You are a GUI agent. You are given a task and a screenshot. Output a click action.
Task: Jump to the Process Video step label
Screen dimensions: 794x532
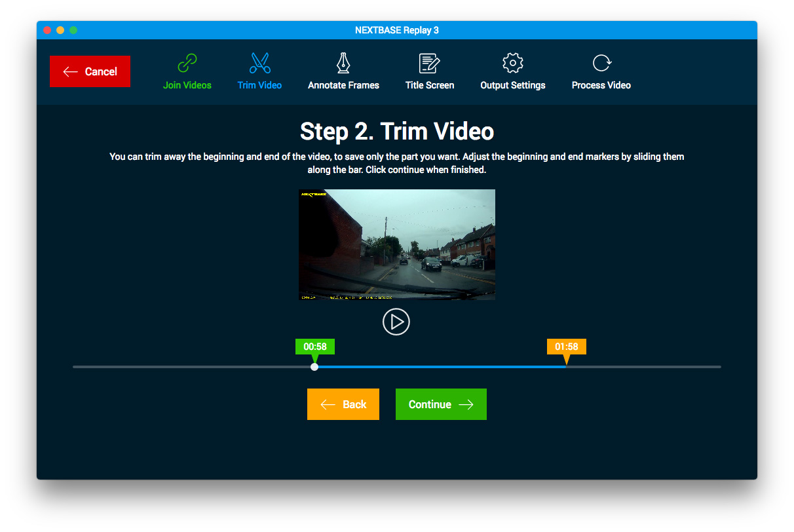tap(601, 85)
